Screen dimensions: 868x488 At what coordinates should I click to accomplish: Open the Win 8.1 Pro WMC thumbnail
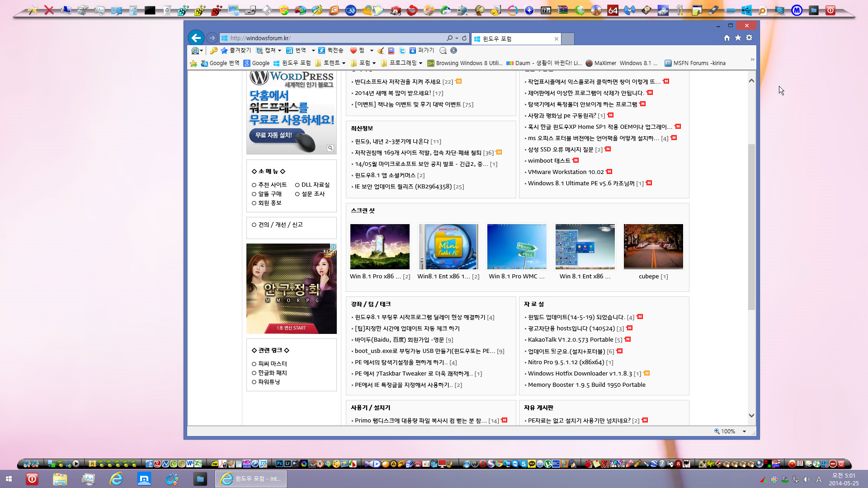coord(517,247)
